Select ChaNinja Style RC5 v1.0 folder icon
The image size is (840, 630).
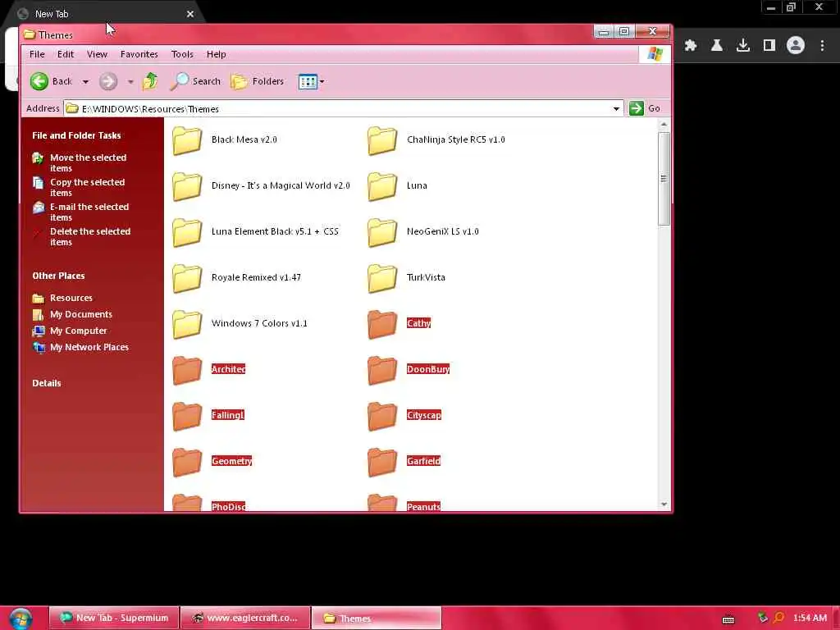pyautogui.click(x=382, y=140)
